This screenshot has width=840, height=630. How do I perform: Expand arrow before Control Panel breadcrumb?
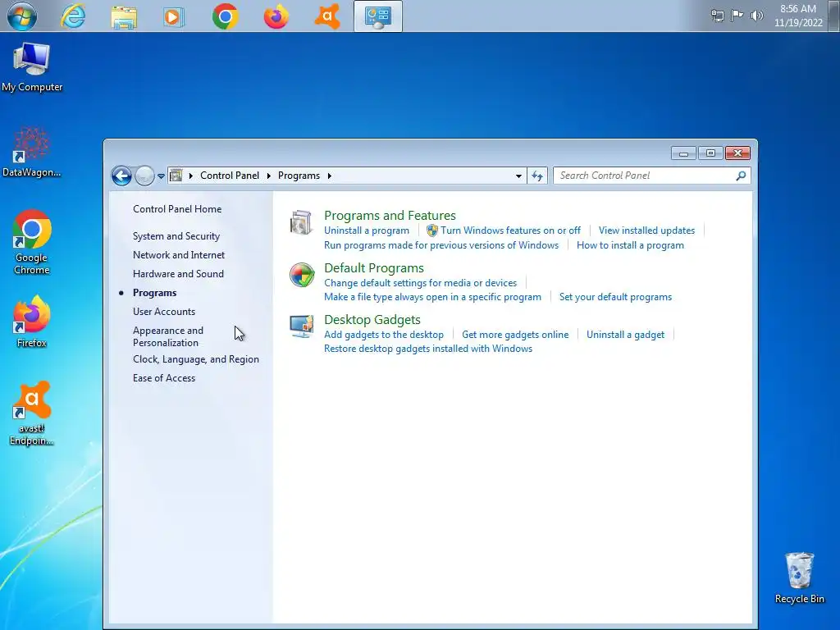[190, 176]
